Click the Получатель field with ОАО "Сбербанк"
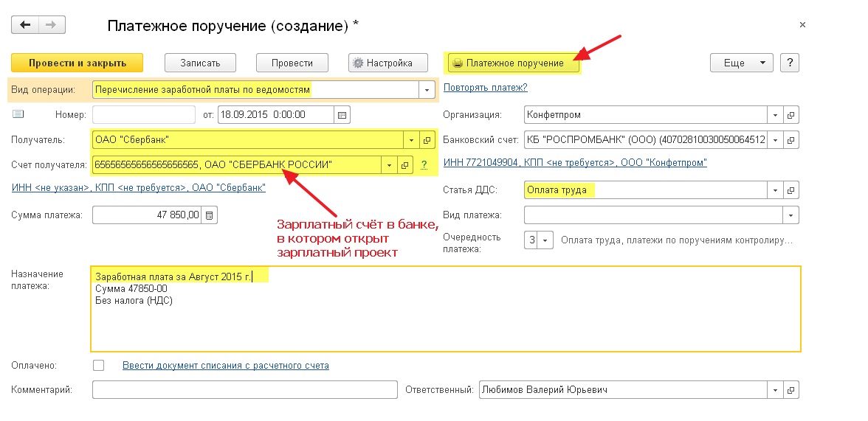Viewport: 868px width, 421px height. point(248,140)
